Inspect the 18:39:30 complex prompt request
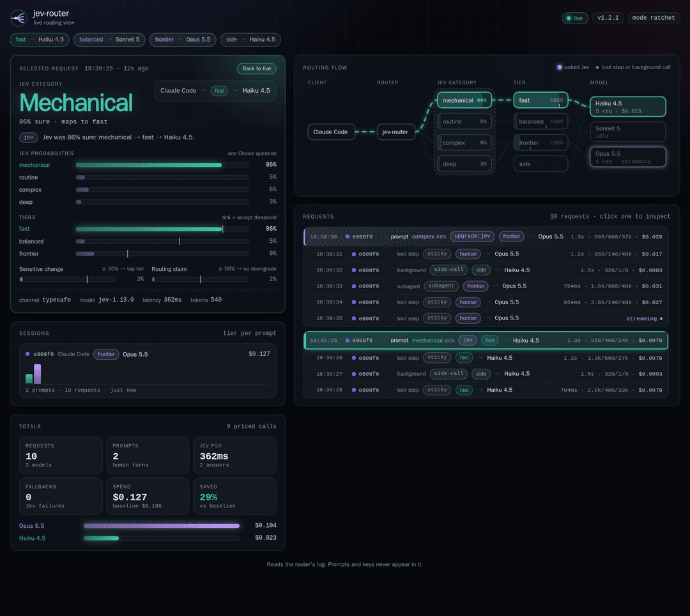This screenshot has height=616, width=690. coord(486,236)
